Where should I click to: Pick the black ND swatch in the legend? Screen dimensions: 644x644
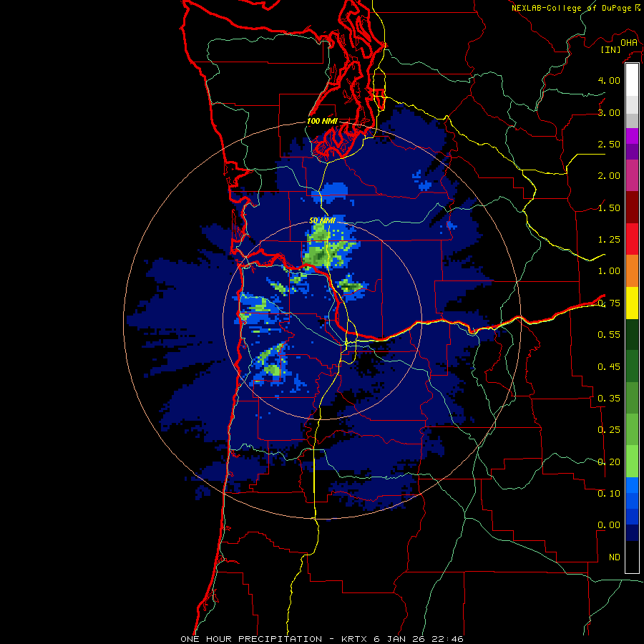tap(632, 557)
